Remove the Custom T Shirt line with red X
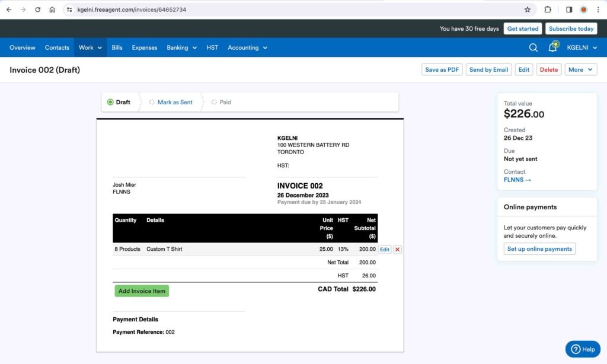Image resolution: width=607 pixels, height=364 pixels. pos(397,250)
